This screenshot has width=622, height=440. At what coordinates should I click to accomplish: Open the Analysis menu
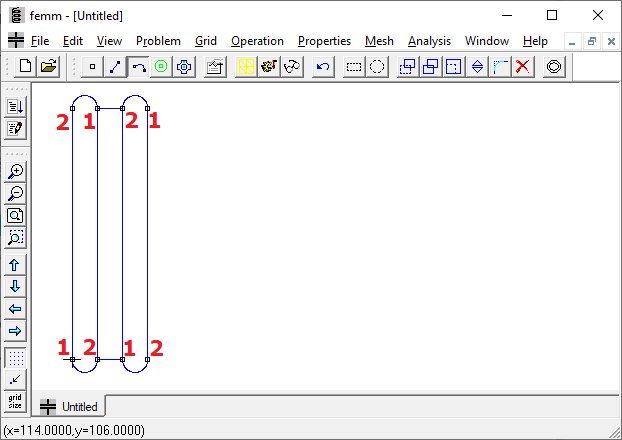pyautogui.click(x=429, y=41)
